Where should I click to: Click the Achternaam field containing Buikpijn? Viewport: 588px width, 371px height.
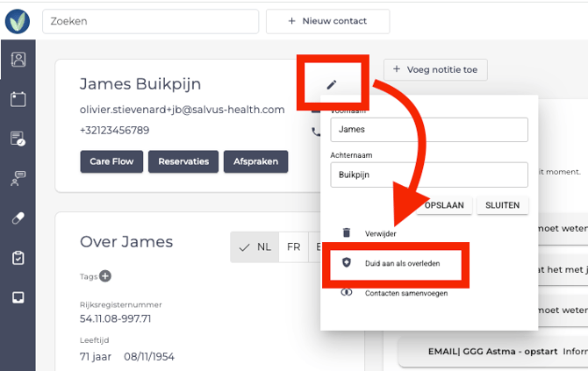[x=429, y=175]
